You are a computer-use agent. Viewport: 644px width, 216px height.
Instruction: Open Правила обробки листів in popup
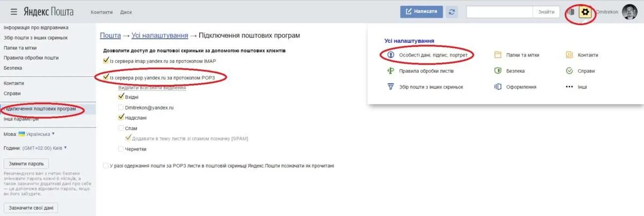coord(427,71)
